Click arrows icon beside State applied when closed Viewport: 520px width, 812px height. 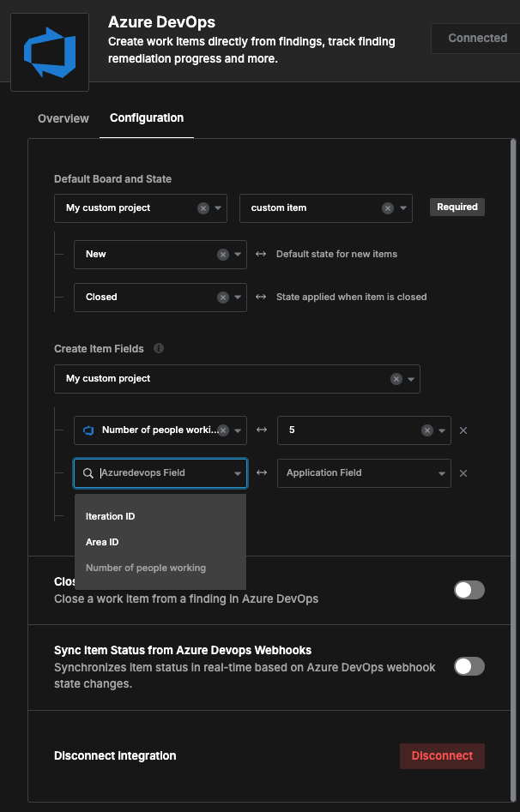pyautogui.click(x=261, y=298)
